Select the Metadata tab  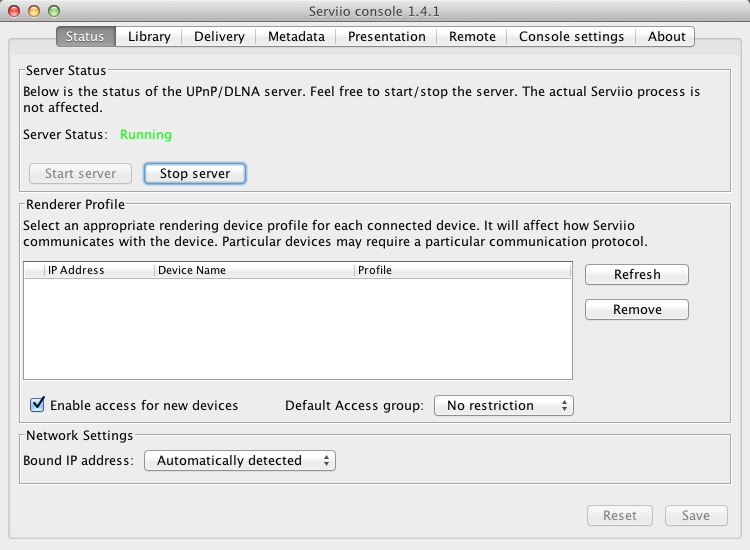296,36
